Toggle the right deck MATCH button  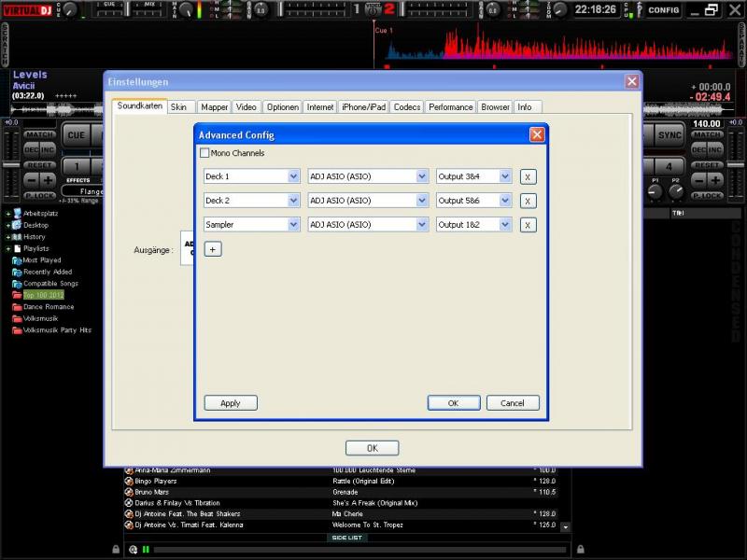[x=708, y=134]
